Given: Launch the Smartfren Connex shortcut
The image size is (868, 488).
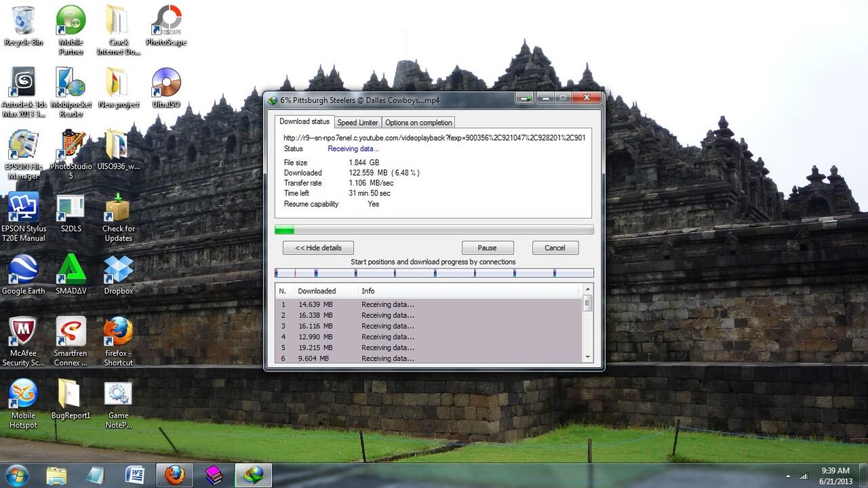Looking at the screenshot, I should 71,342.
